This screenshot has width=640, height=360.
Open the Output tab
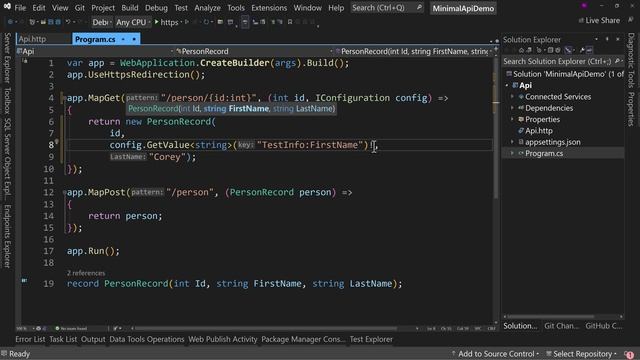click(93, 339)
